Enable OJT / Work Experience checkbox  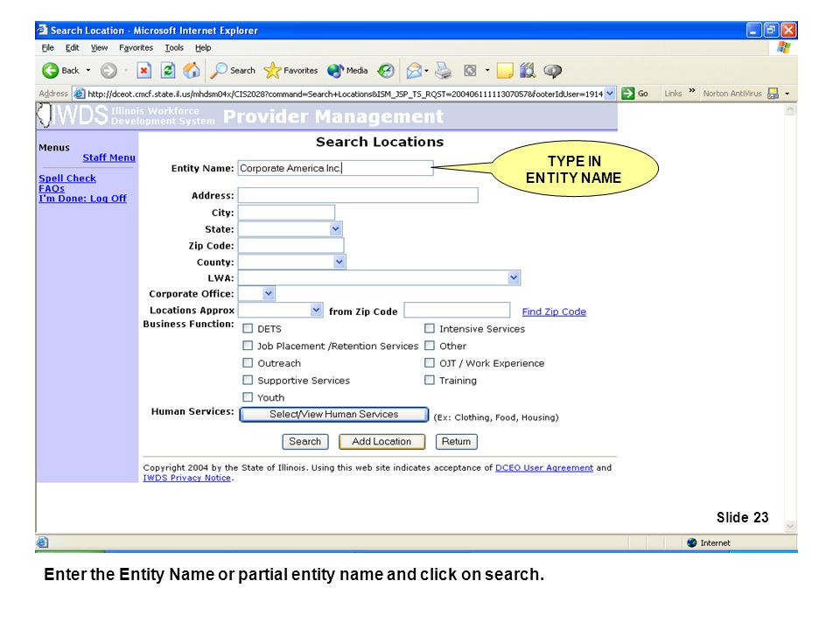pos(429,362)
